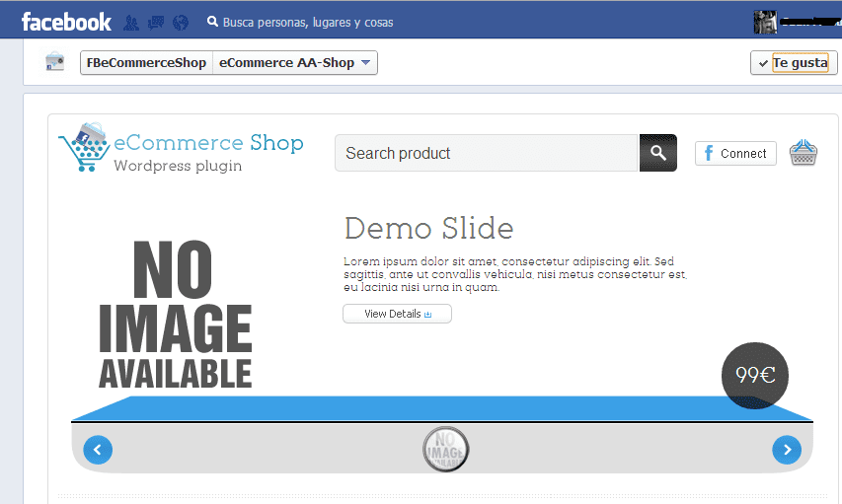The width and height of the screenshot is (842, 504).
Task: Click the 'Wordpress plugin' tagline text
Action: (x=178, y=166)
